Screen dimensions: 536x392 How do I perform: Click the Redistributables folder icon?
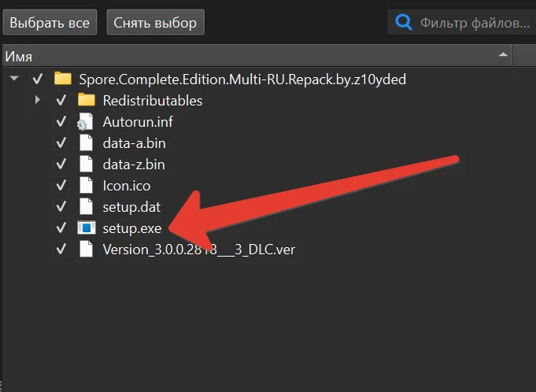87,100
